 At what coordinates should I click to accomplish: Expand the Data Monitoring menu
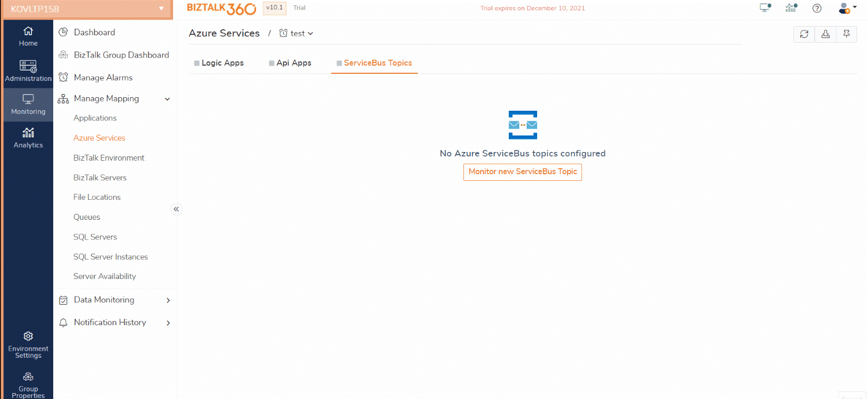(x=168, y=300)
